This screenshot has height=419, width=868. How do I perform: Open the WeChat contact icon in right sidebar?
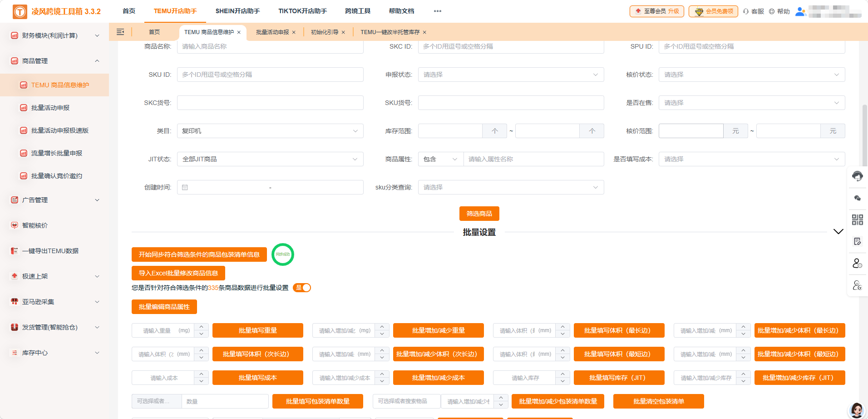(x=858, y=198)
